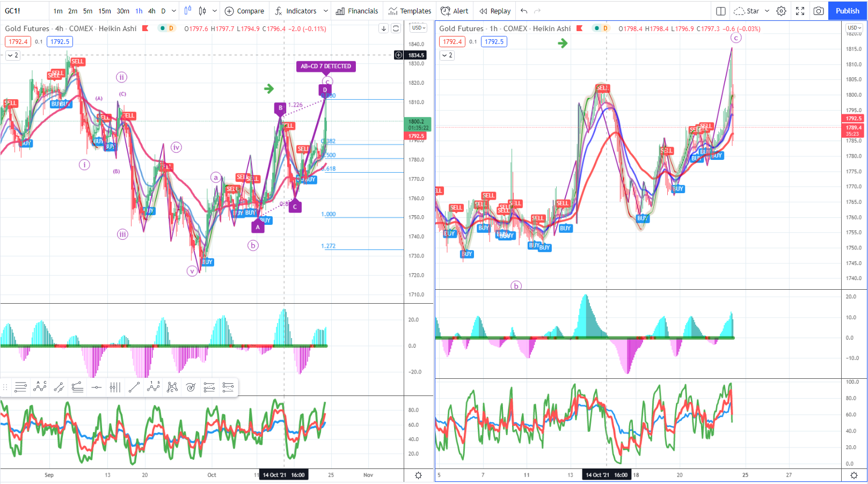This screenshot has width=868, height=484.
Task: Click the red flag on 1h chart title
Action: click(579, 28)
